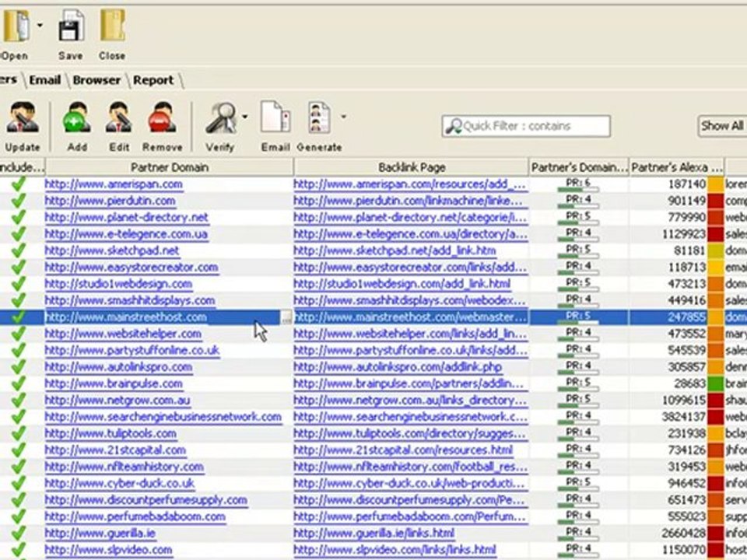Toggle include checkmark for mainstreethost.com row
The image size is (747, 560).
pyautogui.click(x=19, y=317)
